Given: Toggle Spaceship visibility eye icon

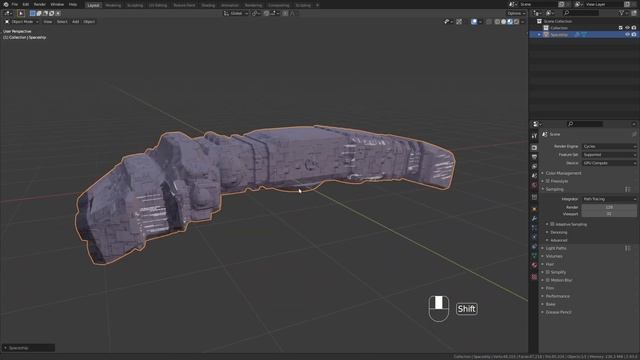Looking at the screenshot, I should (627, 35).
